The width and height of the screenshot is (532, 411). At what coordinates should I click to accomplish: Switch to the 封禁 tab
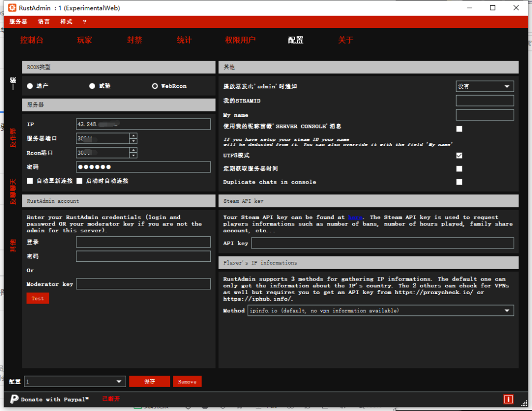click(x=135, y=40)
